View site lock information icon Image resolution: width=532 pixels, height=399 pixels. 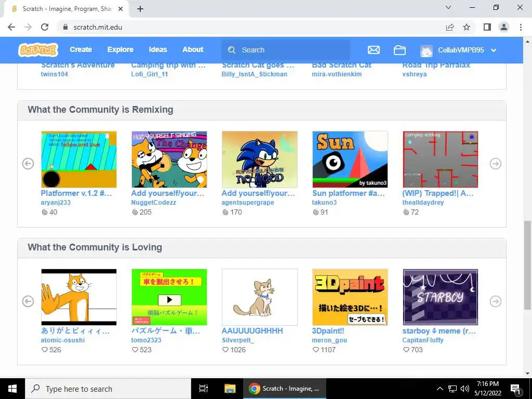coord(65,27)
